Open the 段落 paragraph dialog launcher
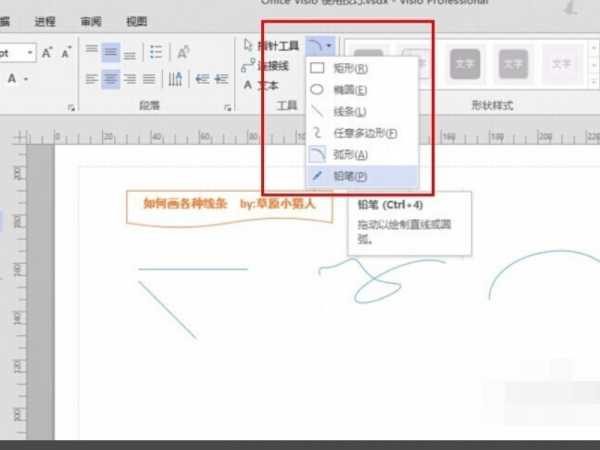The image size is (600, 450). [x=228, y=108]
